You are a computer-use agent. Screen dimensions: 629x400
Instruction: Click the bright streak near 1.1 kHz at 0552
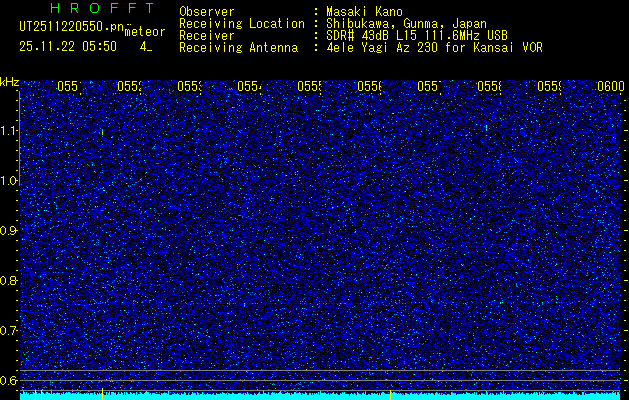tap(102, 132)
